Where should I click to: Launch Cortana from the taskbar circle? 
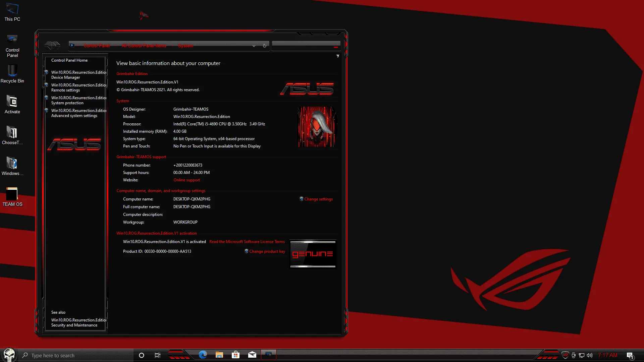[x=142, y=355]
